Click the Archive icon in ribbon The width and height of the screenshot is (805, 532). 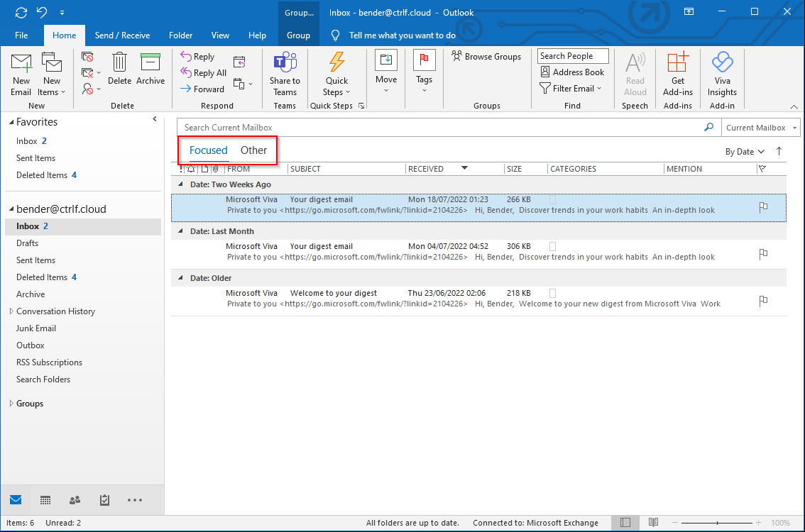click(x=150, y=70)
